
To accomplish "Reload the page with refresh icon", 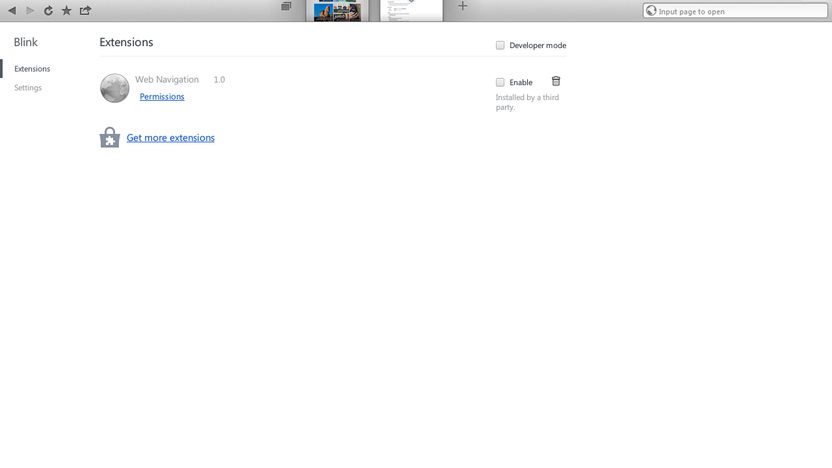I will pos(48,11).
